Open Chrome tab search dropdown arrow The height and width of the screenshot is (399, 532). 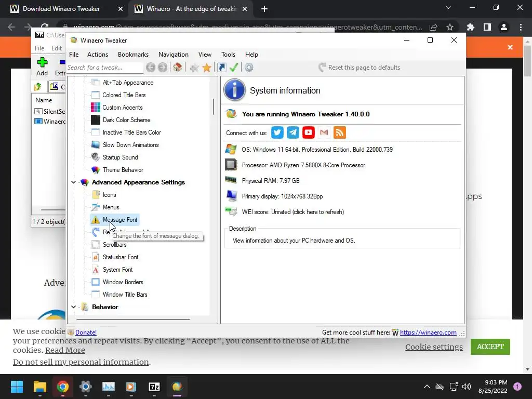click(x=448, y=7)
